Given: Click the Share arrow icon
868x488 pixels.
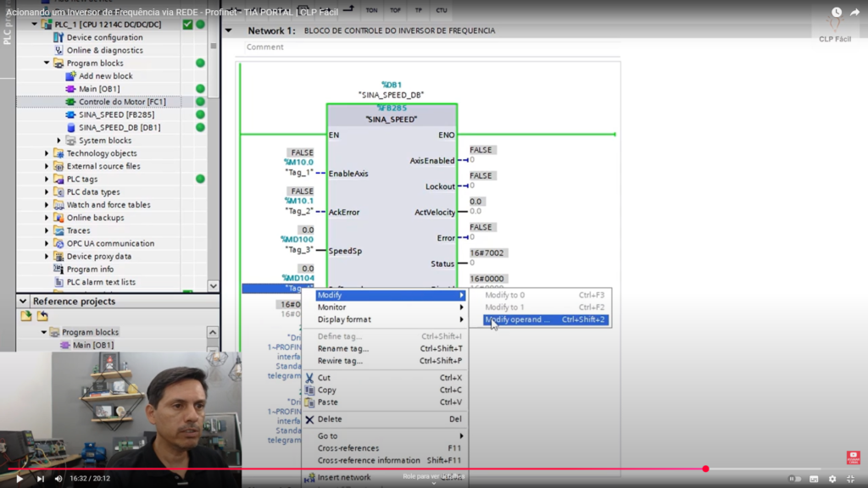Looking at the screenshot, I should [855, 12].
